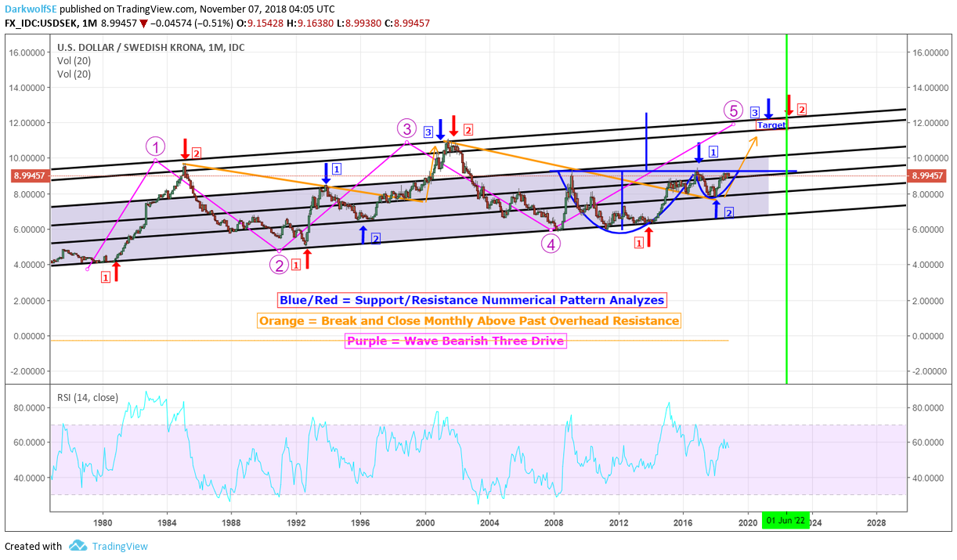Image resolution: width=957 pixels, height=560 pixels.
Task: Click the Purple Wave Bearish Three Drive legend
Action: pos(455,341)
